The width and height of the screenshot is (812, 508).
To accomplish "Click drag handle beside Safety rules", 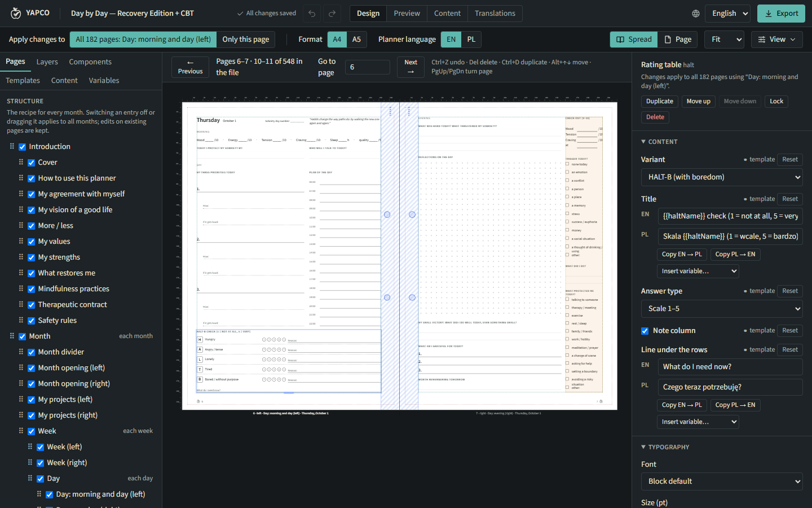I will (x=21, y=320).
